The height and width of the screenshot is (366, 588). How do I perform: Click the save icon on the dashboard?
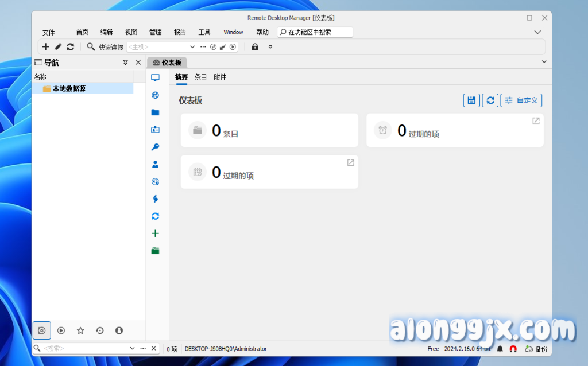[471, 100]
